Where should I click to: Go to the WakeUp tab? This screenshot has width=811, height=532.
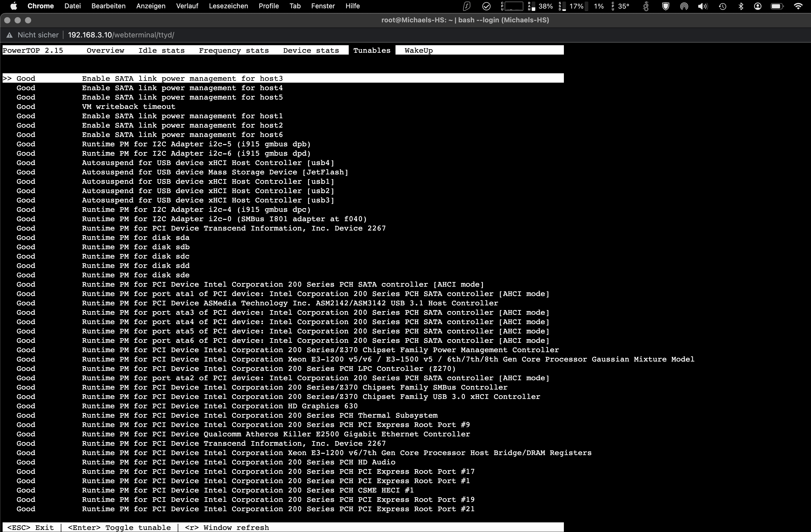[418, 50]
